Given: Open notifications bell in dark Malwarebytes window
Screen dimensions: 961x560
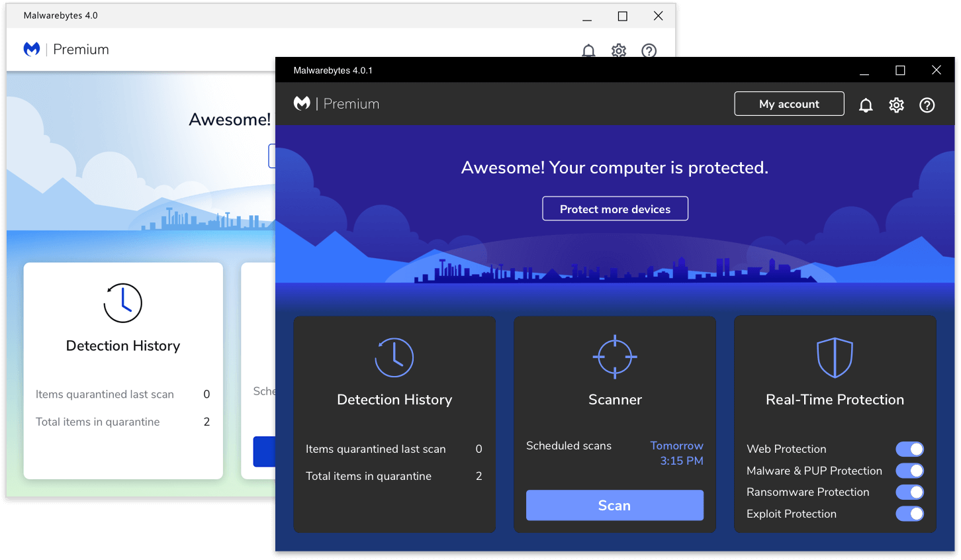Looking at the screenshot, I should pyautogui.click(x=866, y=105).
